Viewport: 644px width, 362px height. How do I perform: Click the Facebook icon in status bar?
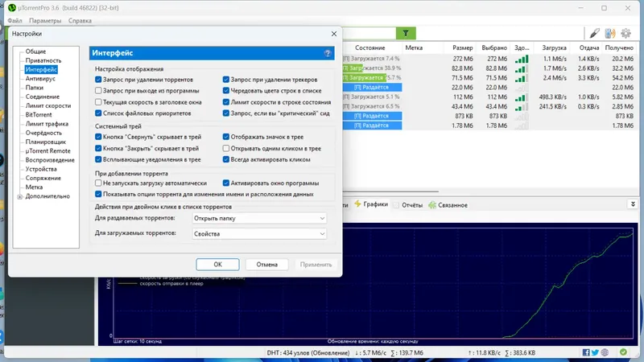pyautogui.click(x=586, y=352)
